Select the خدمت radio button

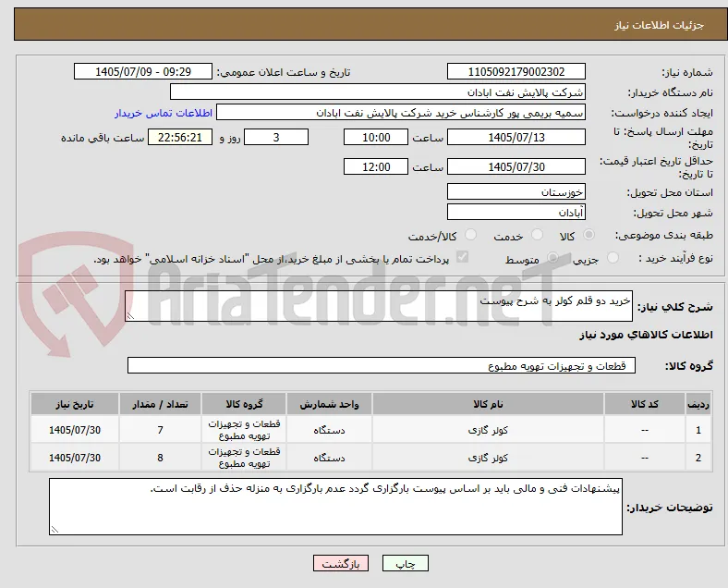[x=537, y=235]
